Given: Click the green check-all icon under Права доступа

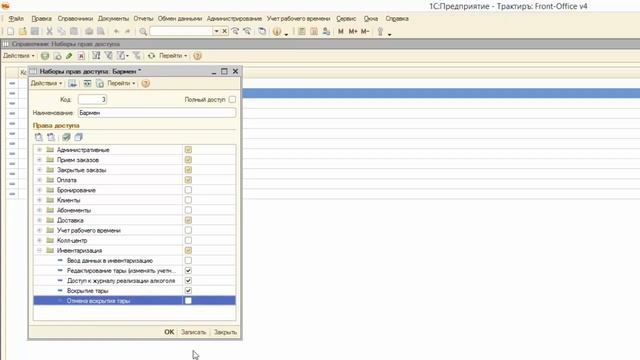Looking at the screenshot, I should tap(66, 137).
